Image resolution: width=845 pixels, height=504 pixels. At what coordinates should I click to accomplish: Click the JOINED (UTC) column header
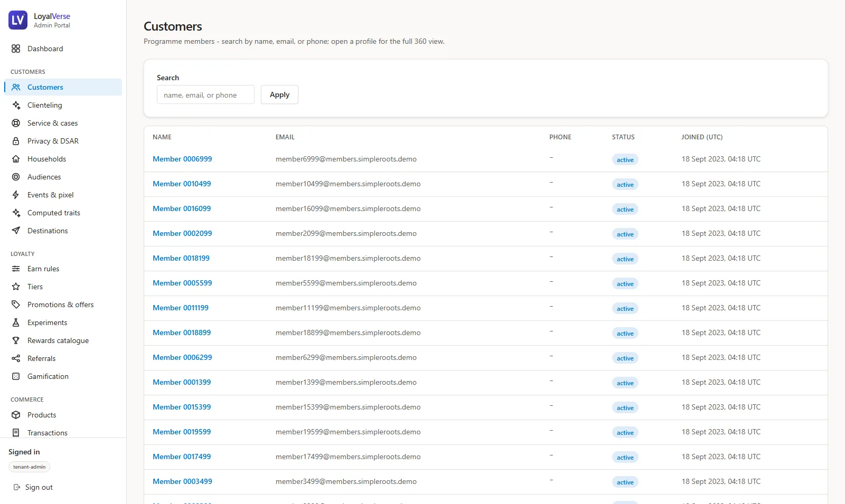coord(702,137)
